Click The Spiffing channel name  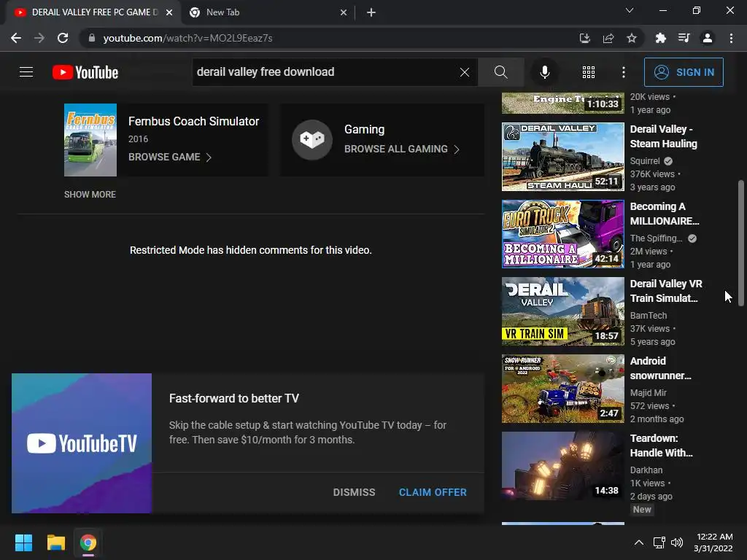tap(656, 238)
